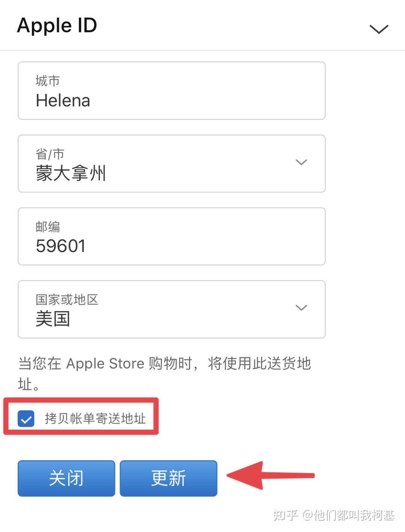Tap the 省/市 label text
The image size is (405, 532).
coord(50,154)
